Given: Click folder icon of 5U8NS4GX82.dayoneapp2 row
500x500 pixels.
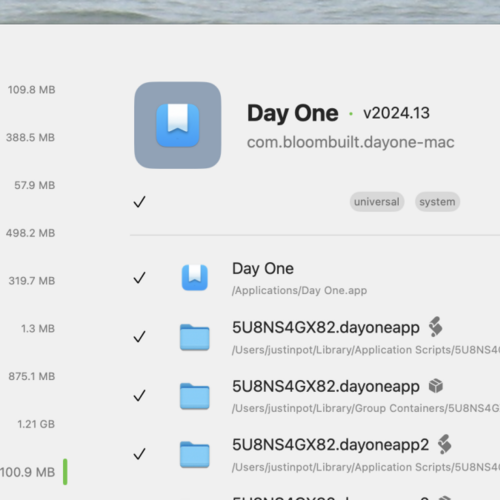Looking at the screenshot, I should point(195,454).
